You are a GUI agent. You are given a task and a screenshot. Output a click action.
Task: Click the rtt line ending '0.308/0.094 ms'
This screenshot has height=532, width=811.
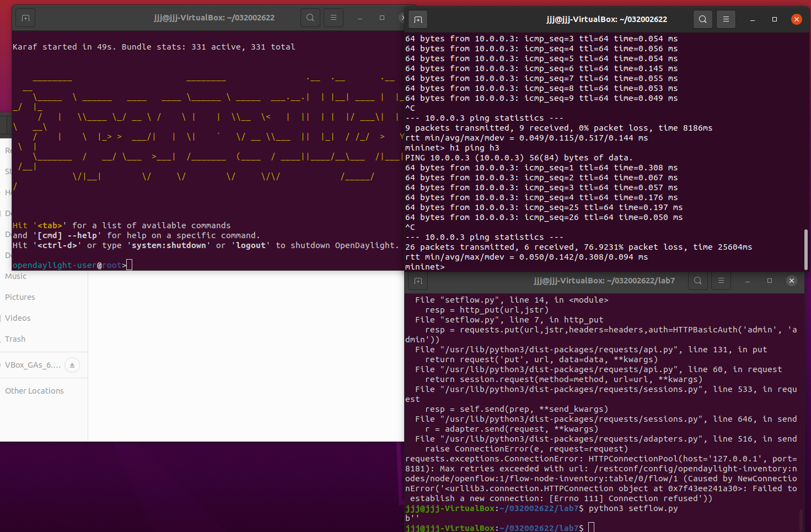coord(527,257)
